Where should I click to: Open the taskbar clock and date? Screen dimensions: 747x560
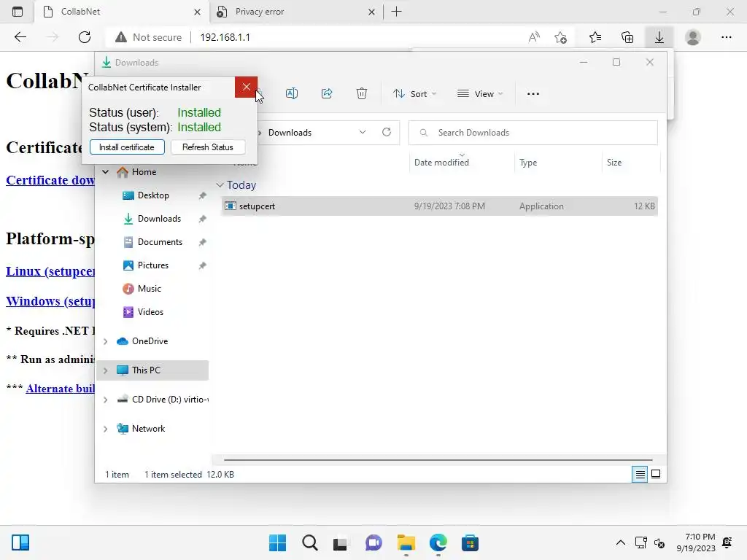pyautogui.click(x=695, y=542)
